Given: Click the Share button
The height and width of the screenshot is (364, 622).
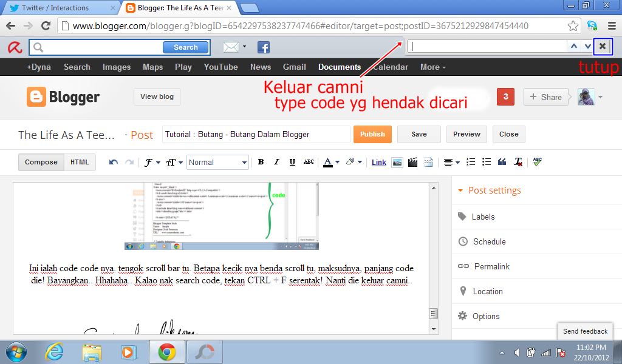Looking at the screenshot, I should coord(546,97).
